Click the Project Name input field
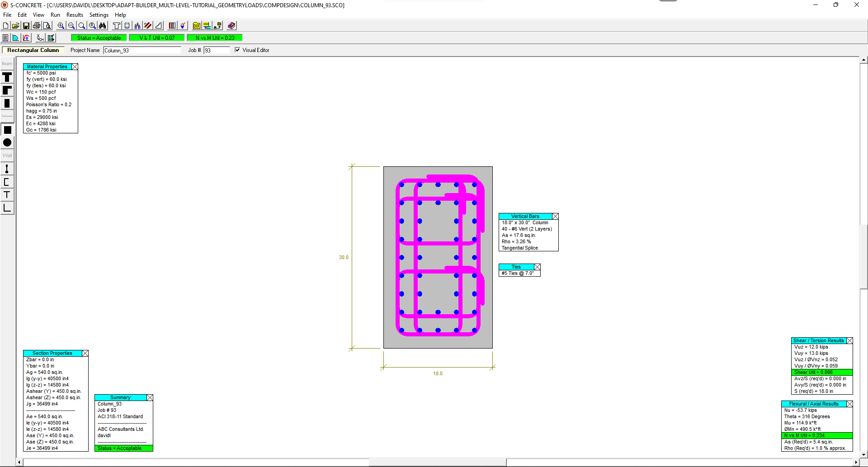Viewport: 868px width, 467px height. 142,51
